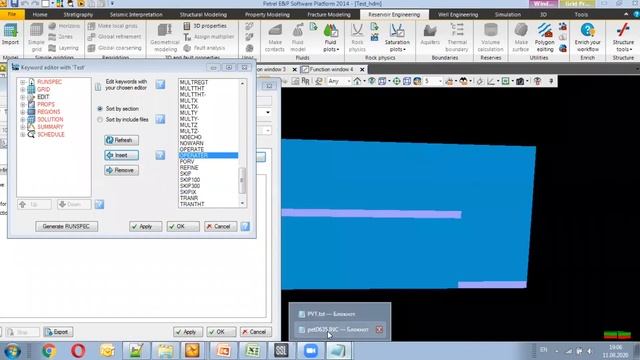This screenshot has width=640, height=360.
Task: Expand the PROPS tree node
Action: [x=23, y=104]
